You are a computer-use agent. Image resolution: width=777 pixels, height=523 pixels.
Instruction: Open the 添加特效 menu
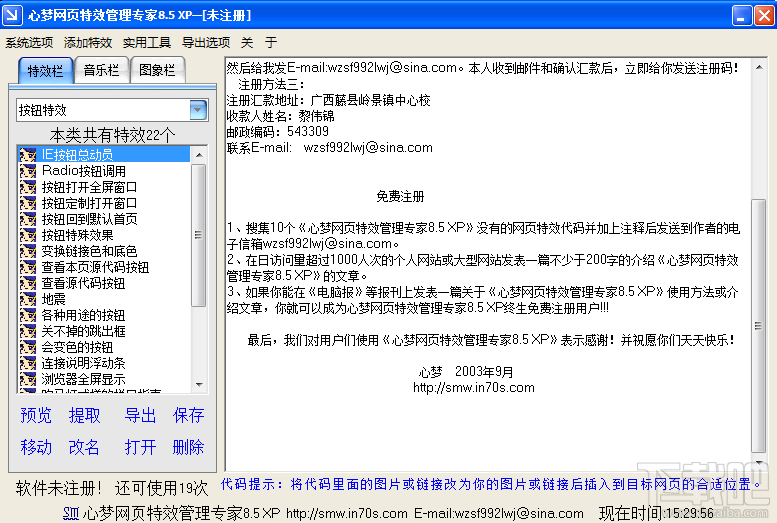88,43
